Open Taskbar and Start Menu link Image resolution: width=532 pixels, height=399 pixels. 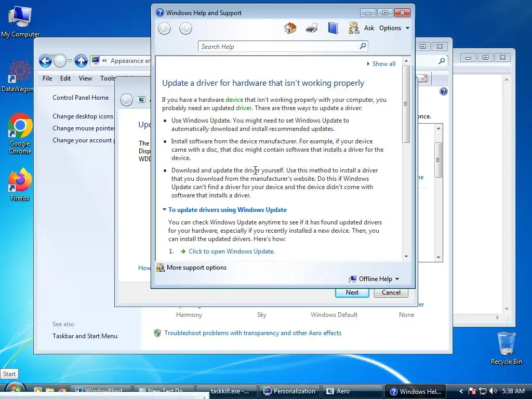tap(85, 336)
